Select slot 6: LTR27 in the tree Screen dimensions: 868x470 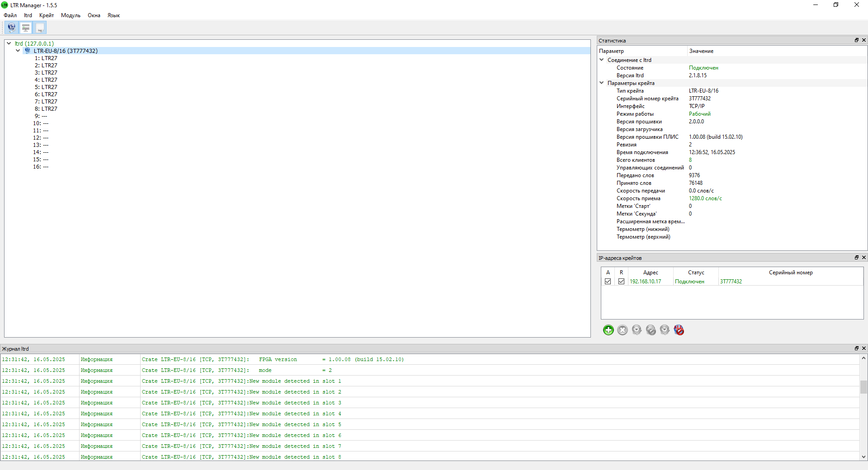46,94
